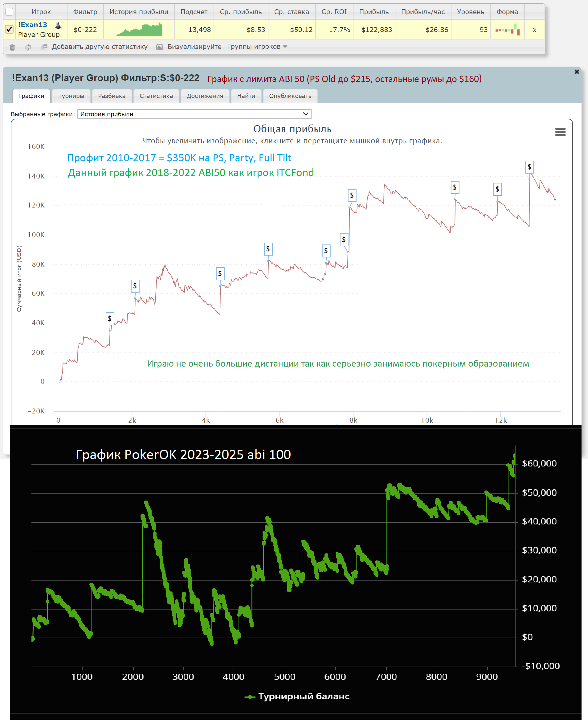Image resolution: width=588 pixels, height=727 pixels.
Task: Click the refresh arrows icon
Action: pyautogui.click(x=28, y=47)
